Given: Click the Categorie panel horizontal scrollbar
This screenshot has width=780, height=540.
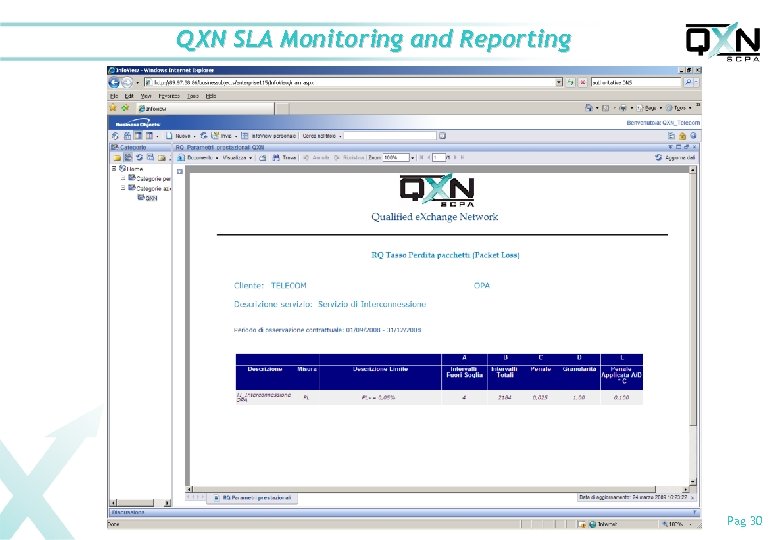Looking at the screenshot, I should (140, 503).
